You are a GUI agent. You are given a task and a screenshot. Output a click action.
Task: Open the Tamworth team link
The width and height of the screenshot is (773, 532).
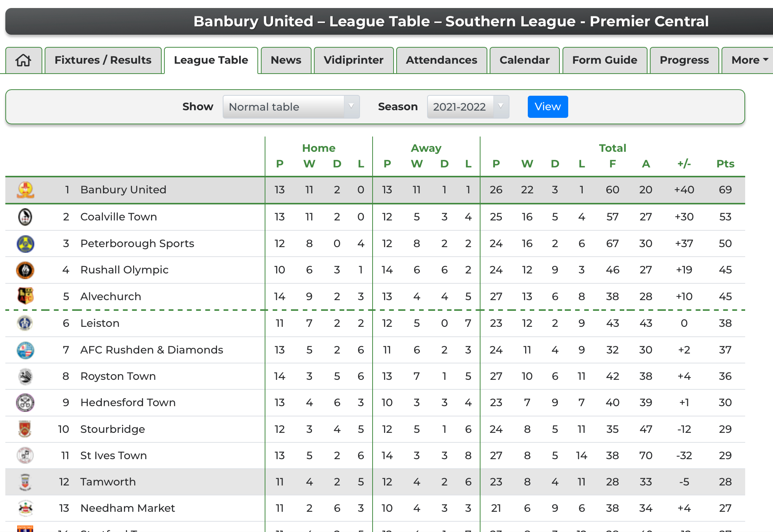(108, 482)
